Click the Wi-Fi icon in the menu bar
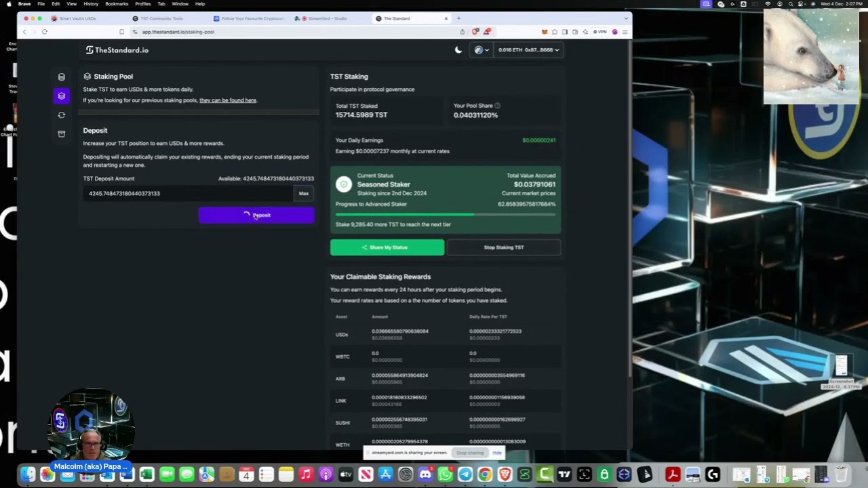This screenshot has width=868, height=488. 768,4
